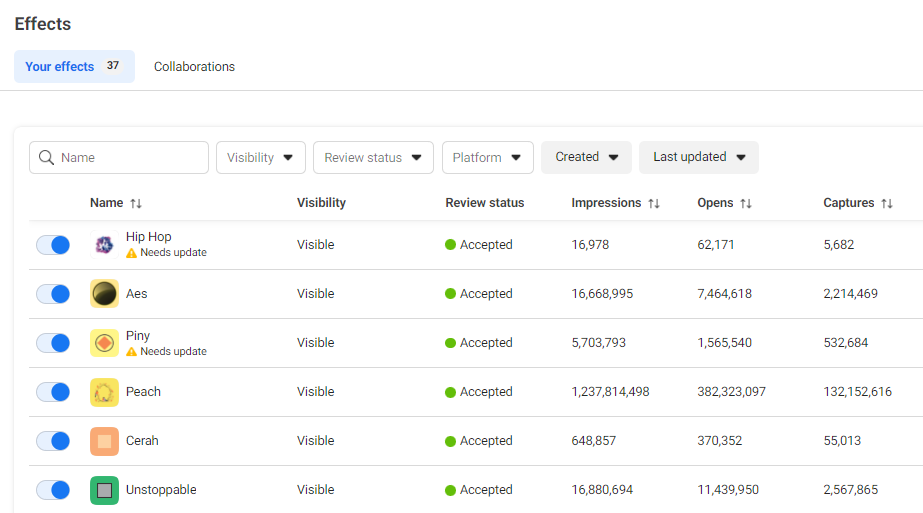Sort by Impressions column arrows

(x=654, y=203)
